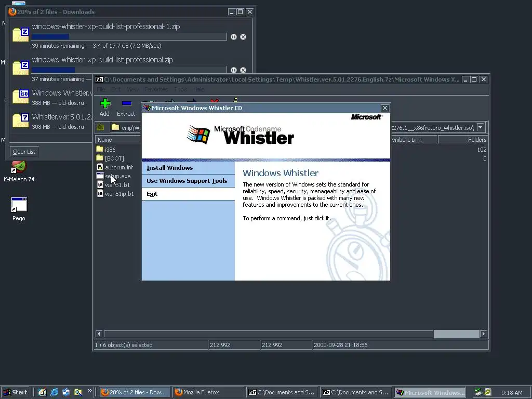Open Help menu in 7-Zip

pyautogui.click(x=199, y=89)
